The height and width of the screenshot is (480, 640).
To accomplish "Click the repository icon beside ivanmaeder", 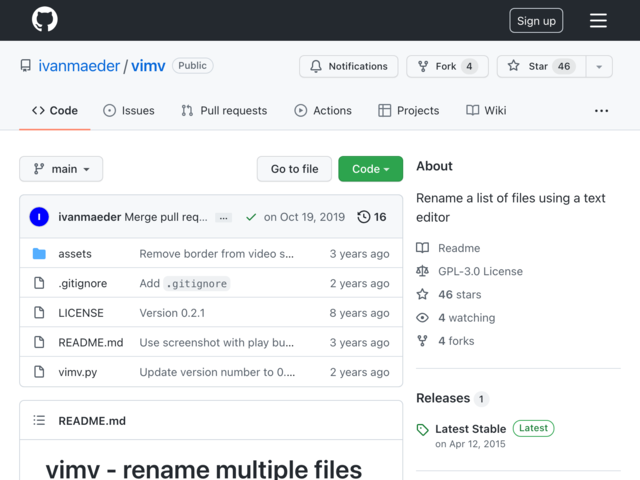I will pos(26,66).
